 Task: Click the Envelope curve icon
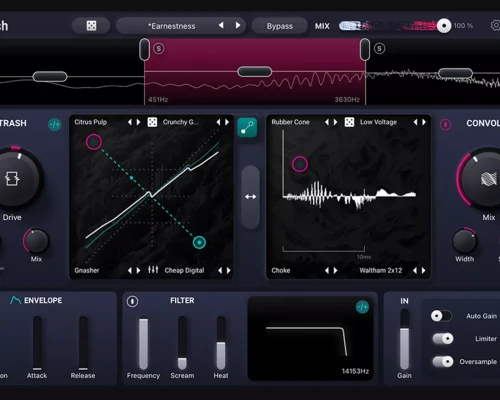tap(15, 300)
